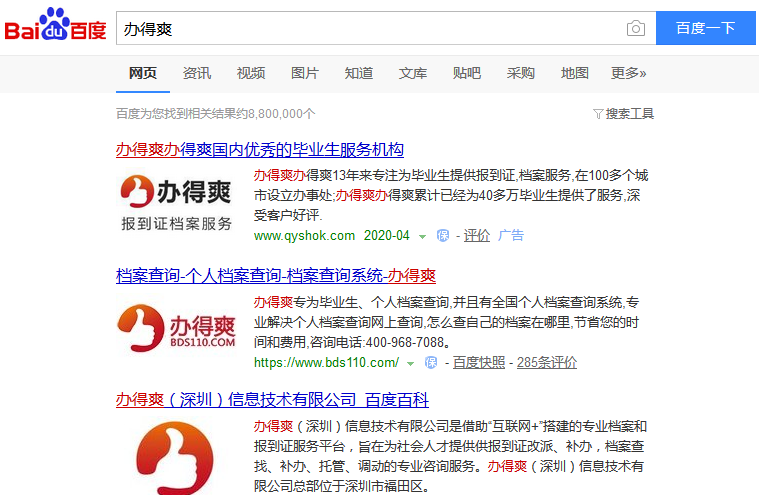Go to the 贴吧 tab
This screenshot has height=495, width=759.
tap(467, 73)
